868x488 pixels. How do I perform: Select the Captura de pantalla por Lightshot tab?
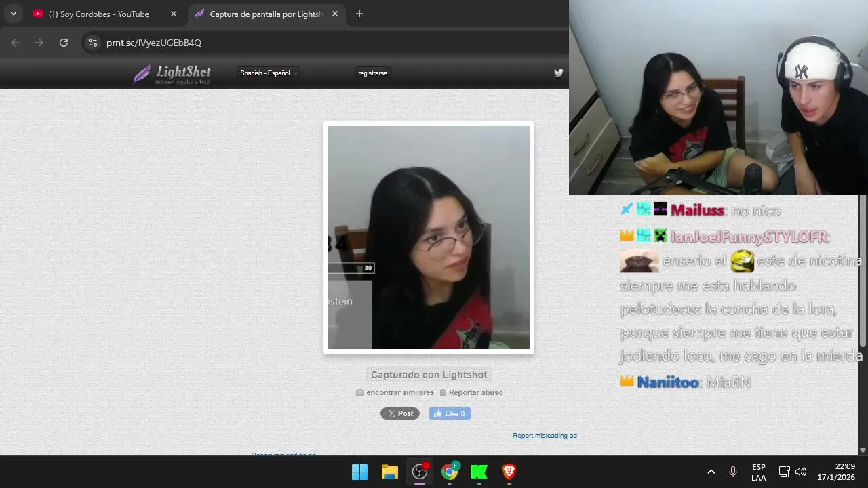click(x=265, y=14)
